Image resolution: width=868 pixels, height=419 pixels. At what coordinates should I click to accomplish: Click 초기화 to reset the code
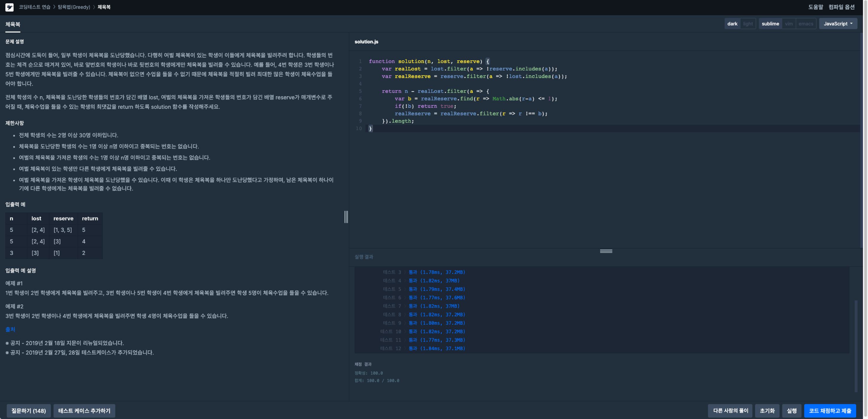pos(767,411)
